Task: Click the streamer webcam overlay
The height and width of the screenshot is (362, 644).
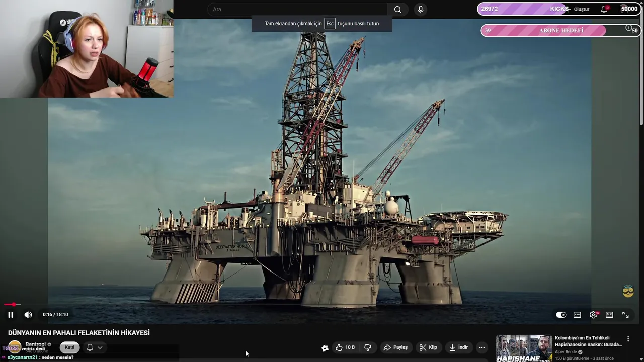Action: click(x=87, y=49)
